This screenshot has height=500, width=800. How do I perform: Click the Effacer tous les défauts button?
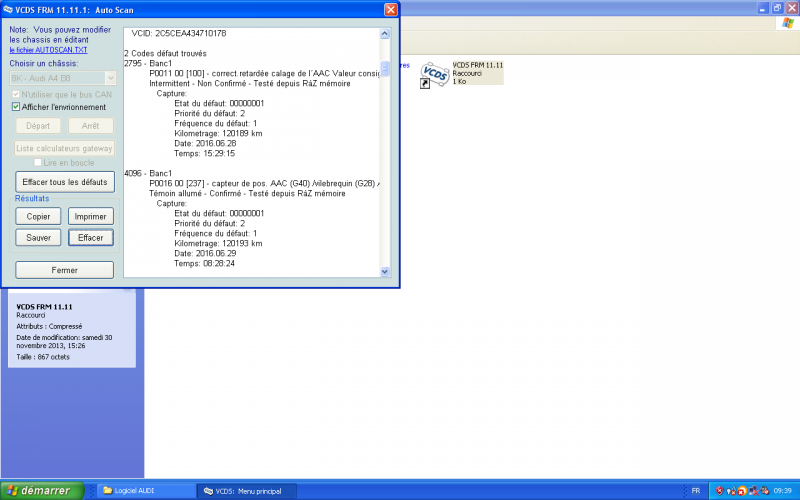pos(65,182)
